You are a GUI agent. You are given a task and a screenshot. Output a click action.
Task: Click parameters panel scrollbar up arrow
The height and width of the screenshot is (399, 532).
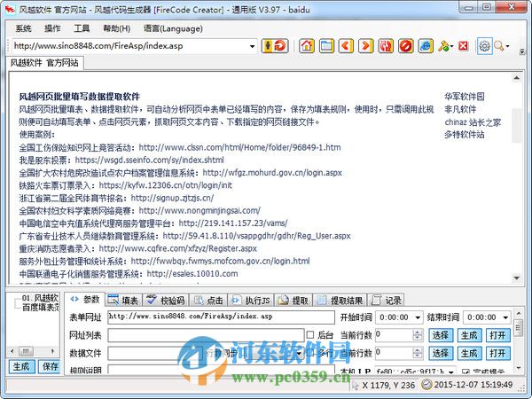pyautogui.click(x=518, y=313)
